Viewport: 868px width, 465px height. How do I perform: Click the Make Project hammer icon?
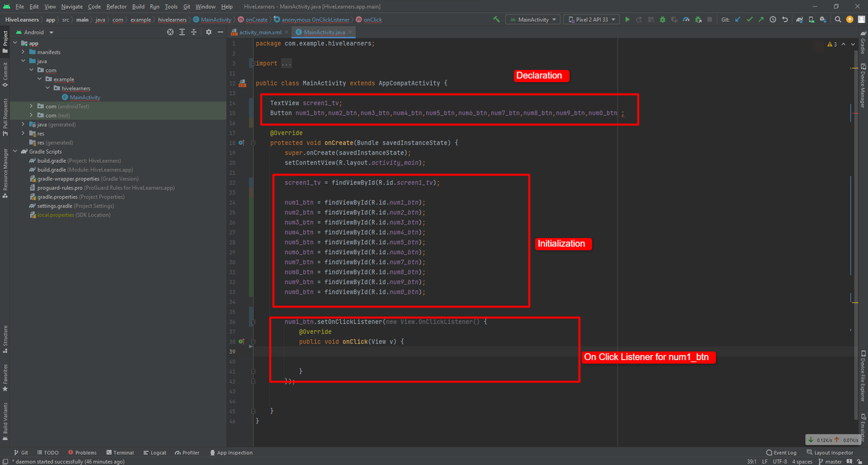(496, 20)
